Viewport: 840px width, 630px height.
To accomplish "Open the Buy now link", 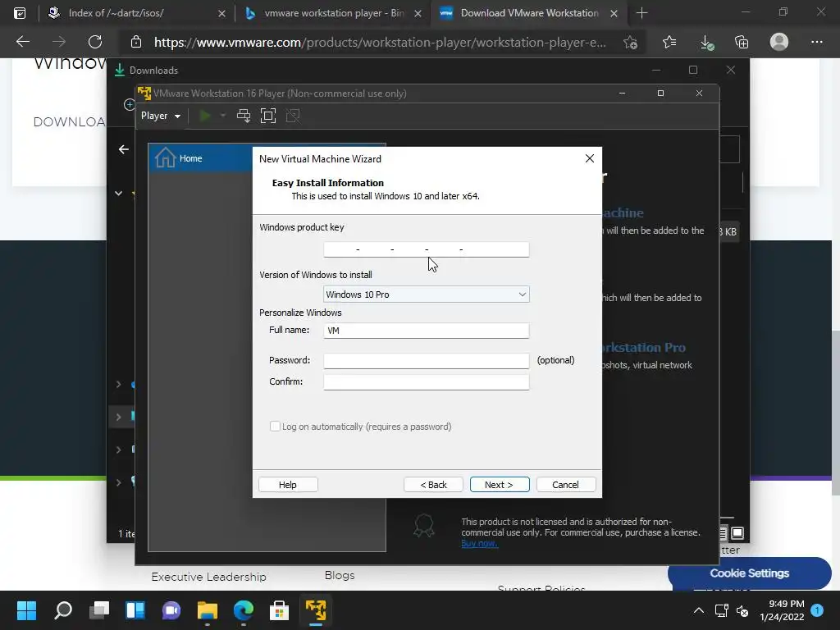I will point(479,543).
